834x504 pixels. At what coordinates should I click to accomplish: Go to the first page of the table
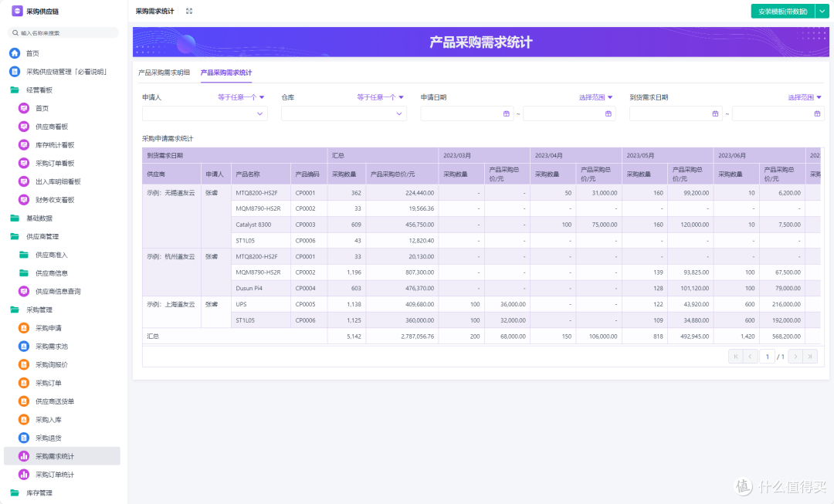[x=736, y=357]
